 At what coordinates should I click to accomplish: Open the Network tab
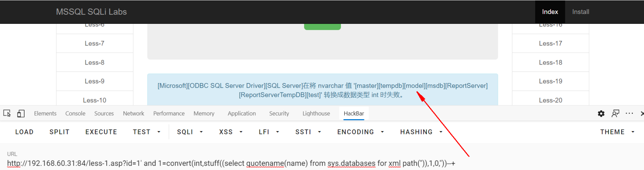tap(133, 114)
